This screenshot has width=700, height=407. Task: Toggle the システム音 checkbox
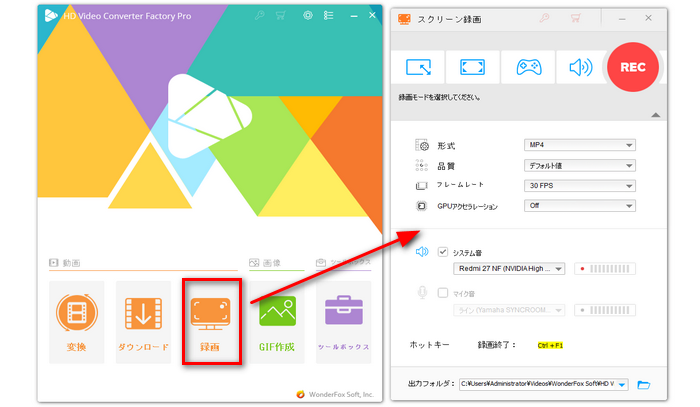pos(442,252)
